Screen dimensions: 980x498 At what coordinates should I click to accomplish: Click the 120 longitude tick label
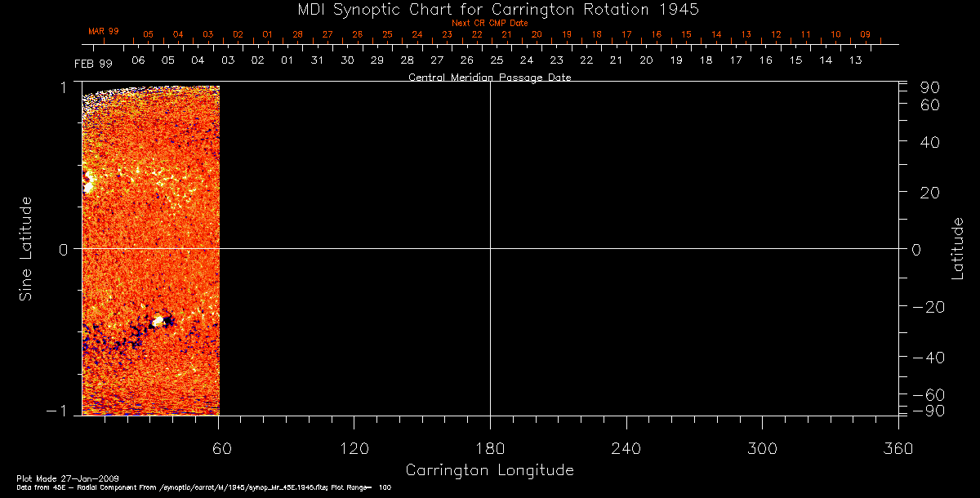click(x=354, y=447)
